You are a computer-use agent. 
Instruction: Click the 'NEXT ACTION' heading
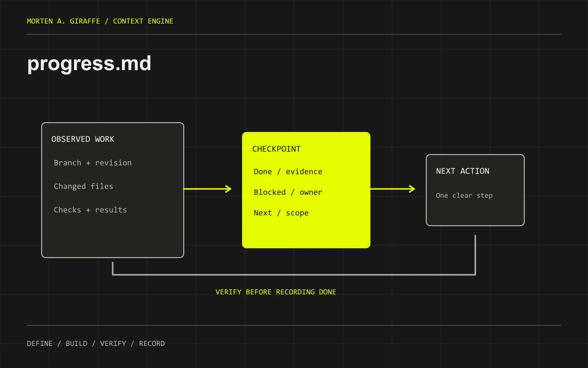point(463,171)
